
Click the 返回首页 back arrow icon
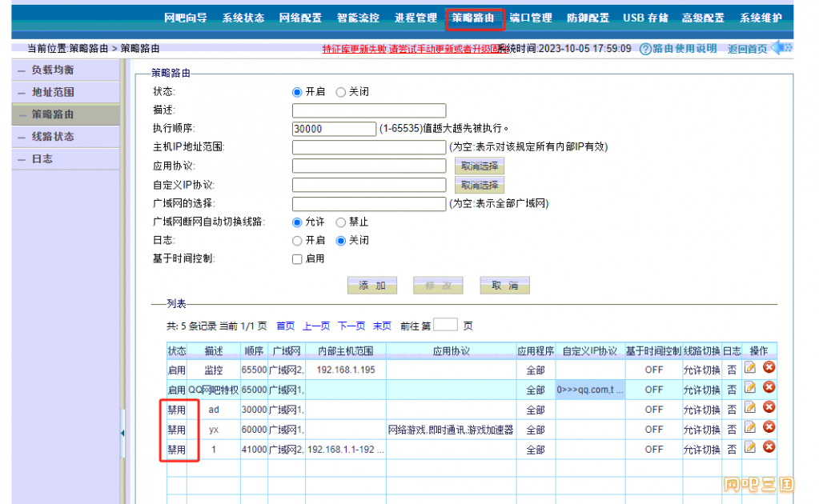pyautogui.click(x=781, y=48)
